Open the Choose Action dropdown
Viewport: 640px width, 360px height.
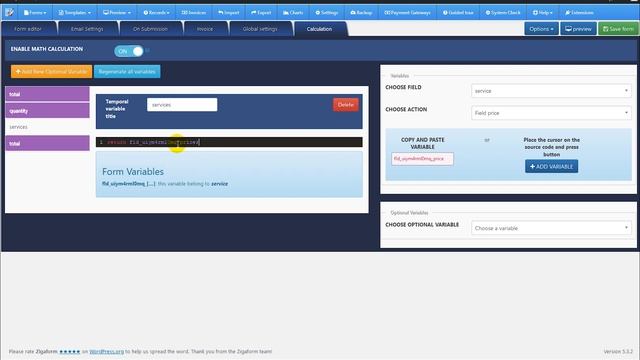click(551, 113)
